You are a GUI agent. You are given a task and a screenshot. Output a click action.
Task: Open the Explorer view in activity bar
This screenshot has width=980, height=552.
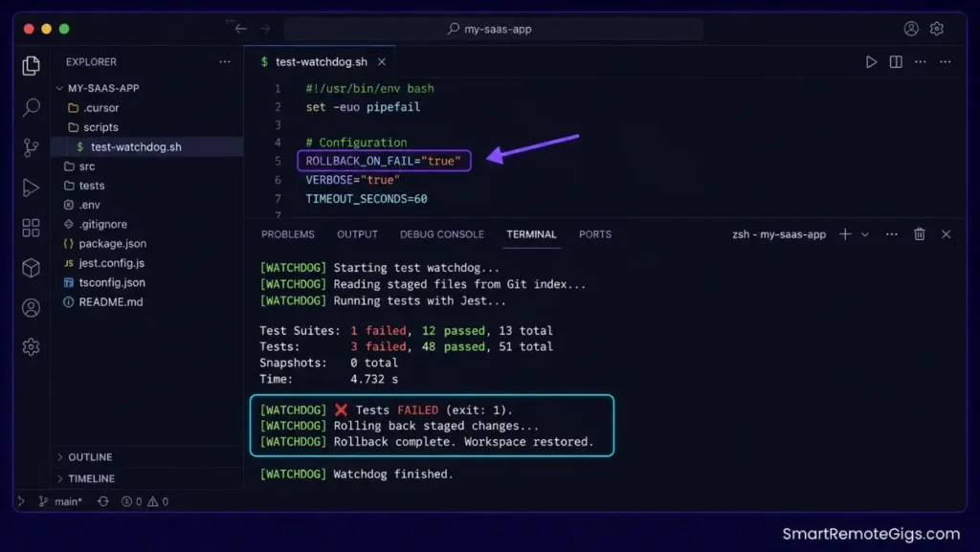[x=31, y=66]
